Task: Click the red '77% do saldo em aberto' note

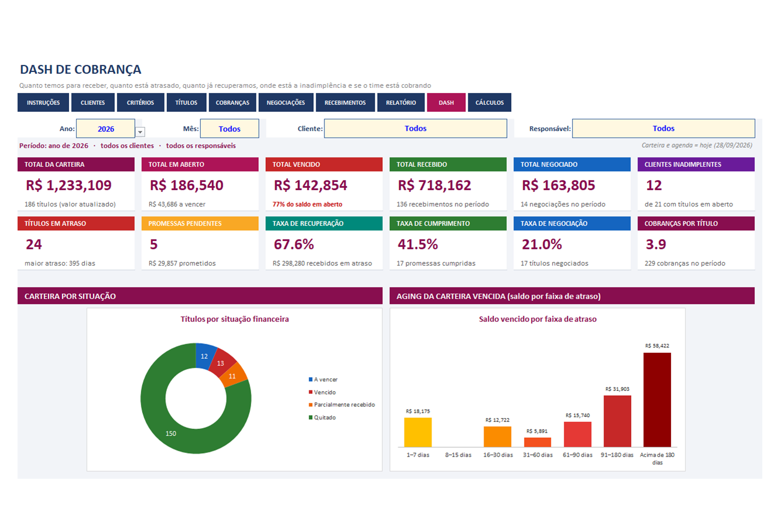Action: tap(307, 205)
